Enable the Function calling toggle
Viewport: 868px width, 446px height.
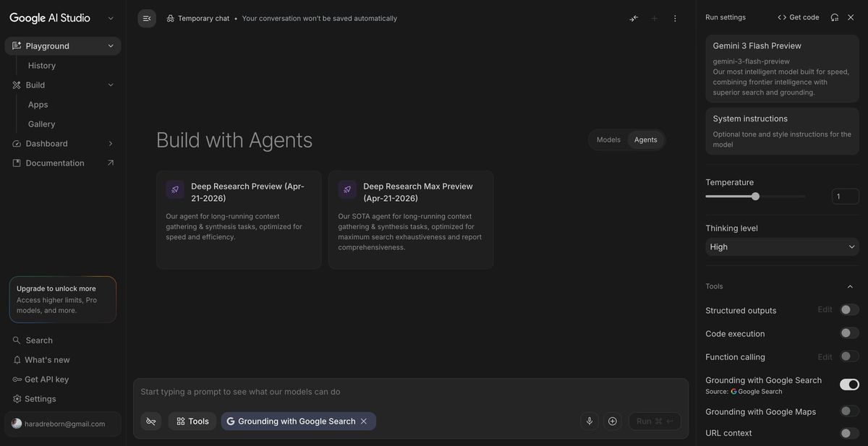(849, 356)
